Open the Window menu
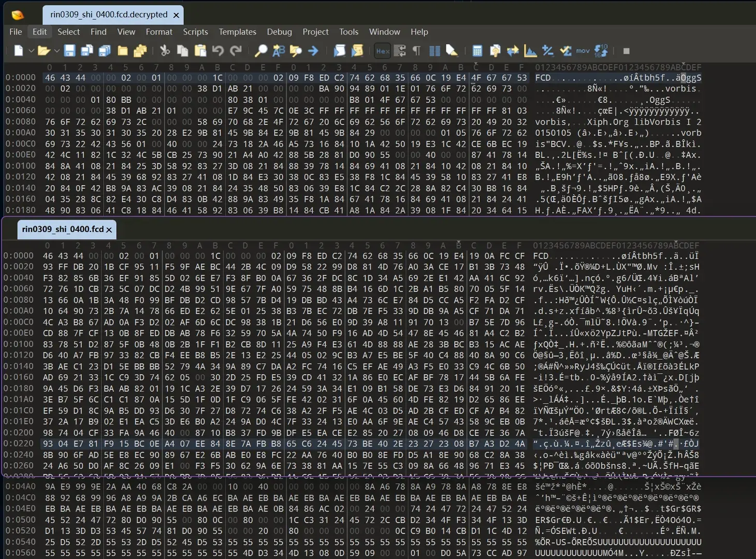This screenshot has height=559, width=756. coord(384,32)
